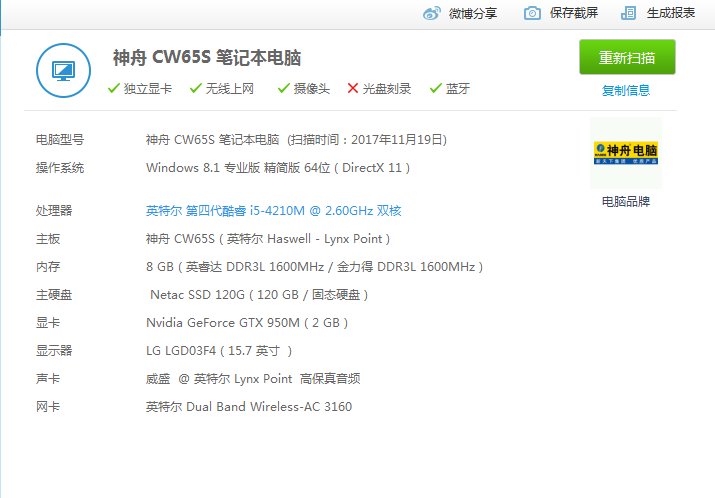
Task: Click the 操作系统 row label
Action: [x=60, y=168]
